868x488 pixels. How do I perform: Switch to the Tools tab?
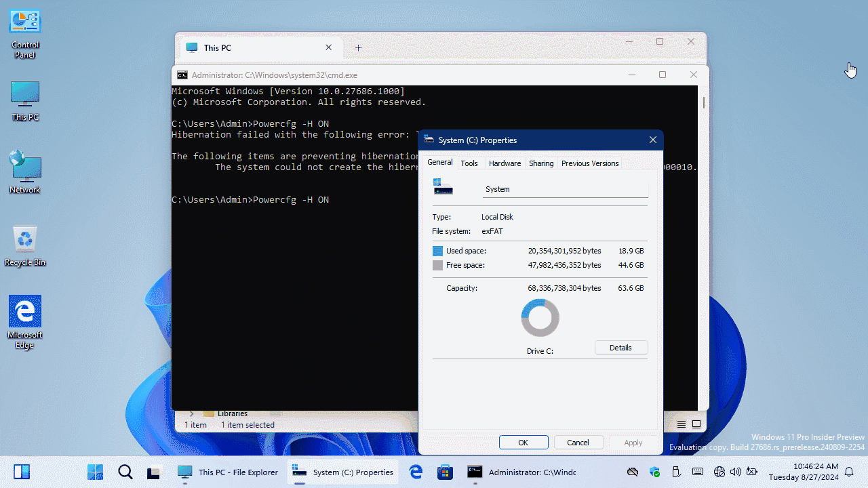[469, 163]
